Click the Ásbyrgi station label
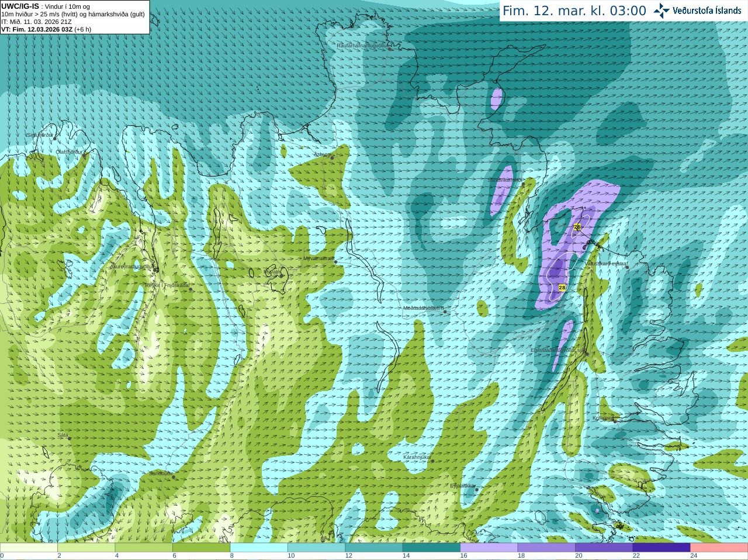 coord(322,154)
